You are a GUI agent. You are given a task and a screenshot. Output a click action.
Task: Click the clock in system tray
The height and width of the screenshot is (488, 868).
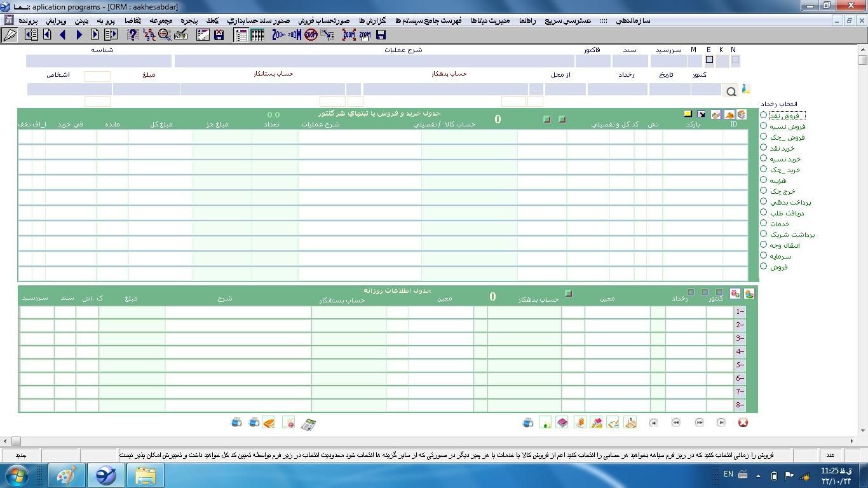pyautogui.click(x=835, y=475)
